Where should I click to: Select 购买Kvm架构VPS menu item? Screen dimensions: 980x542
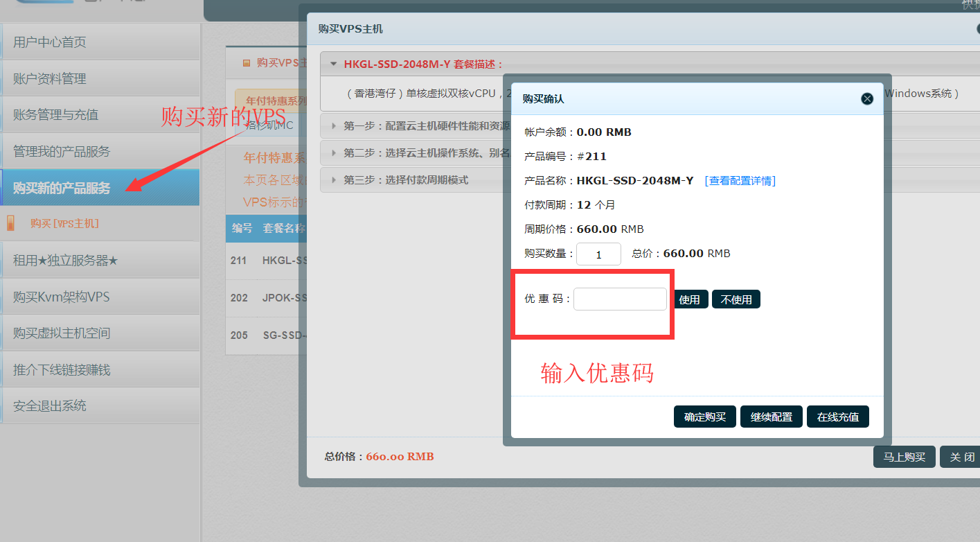click(x=61, y=297)
